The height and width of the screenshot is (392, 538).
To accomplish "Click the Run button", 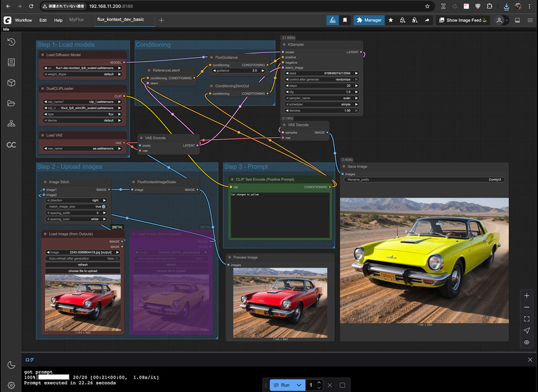I will (x=283, y=383).
